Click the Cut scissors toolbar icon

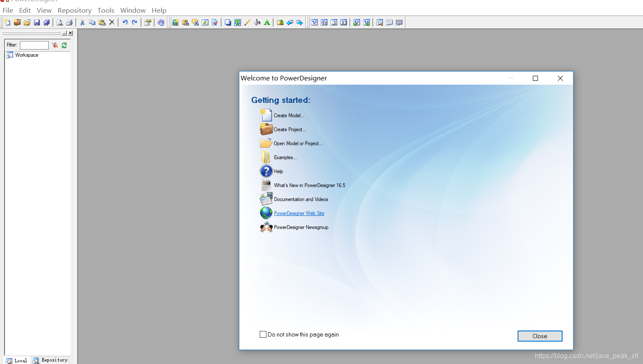coord(83,22)
